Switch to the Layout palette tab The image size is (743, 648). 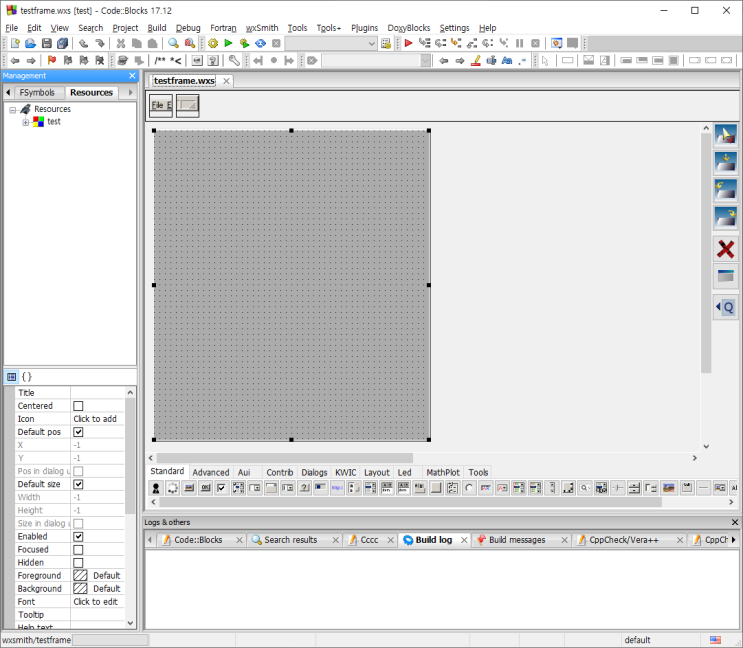(x=377, y=472)
